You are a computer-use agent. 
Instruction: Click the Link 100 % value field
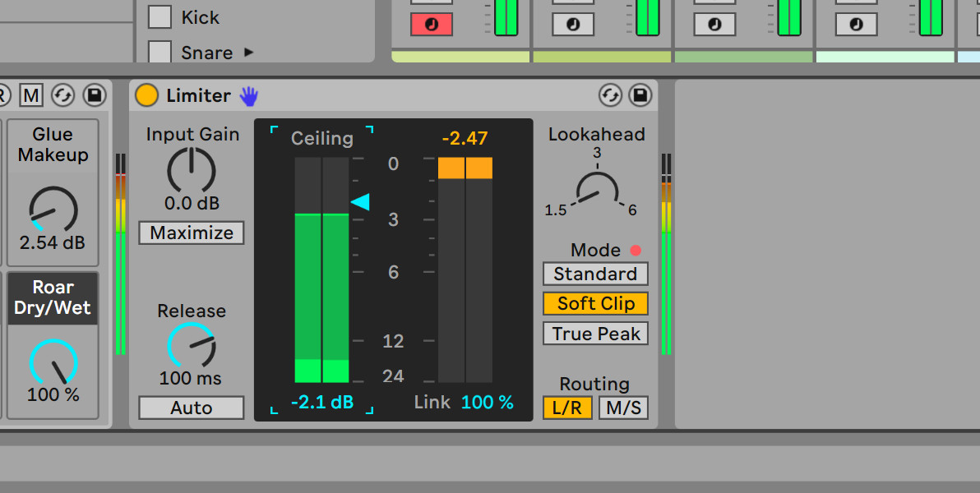tap(487, 403)
